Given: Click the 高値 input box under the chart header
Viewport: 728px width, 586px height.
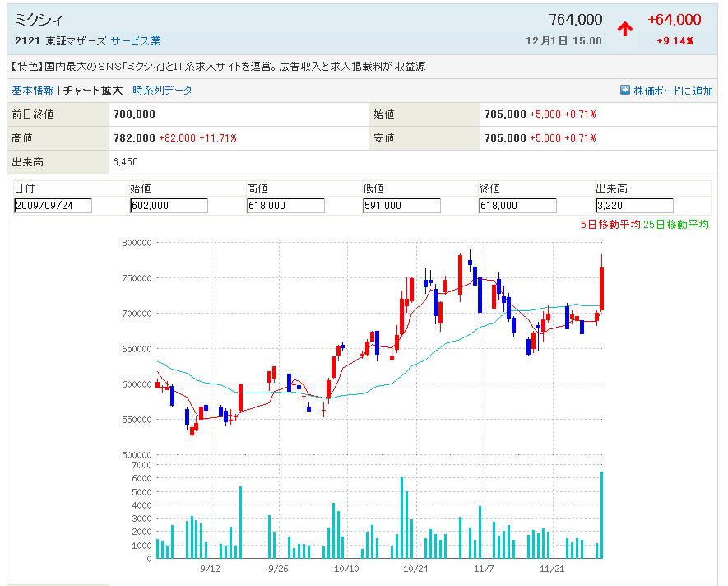Looking at the screenshot, I should [x=285, y=206].
